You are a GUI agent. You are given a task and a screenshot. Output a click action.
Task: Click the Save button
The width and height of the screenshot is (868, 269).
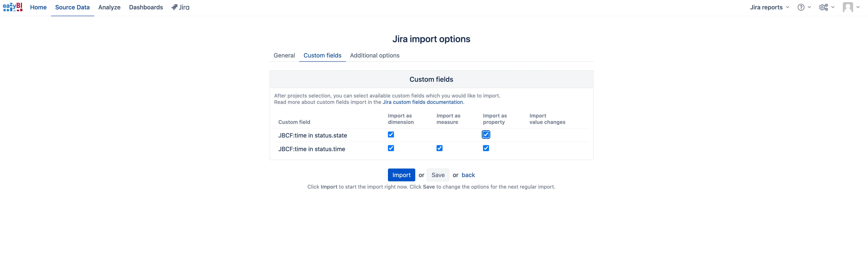pos(438,175)
